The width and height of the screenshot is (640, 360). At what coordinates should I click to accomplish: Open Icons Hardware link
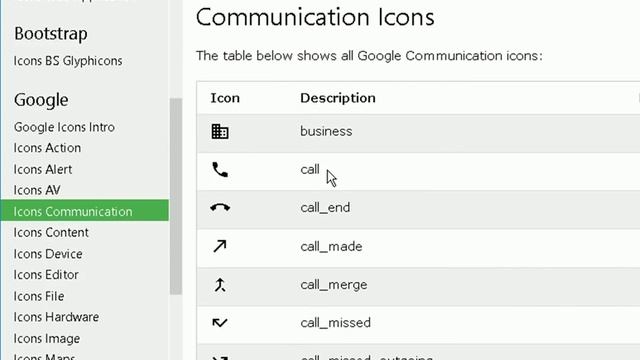56,317
